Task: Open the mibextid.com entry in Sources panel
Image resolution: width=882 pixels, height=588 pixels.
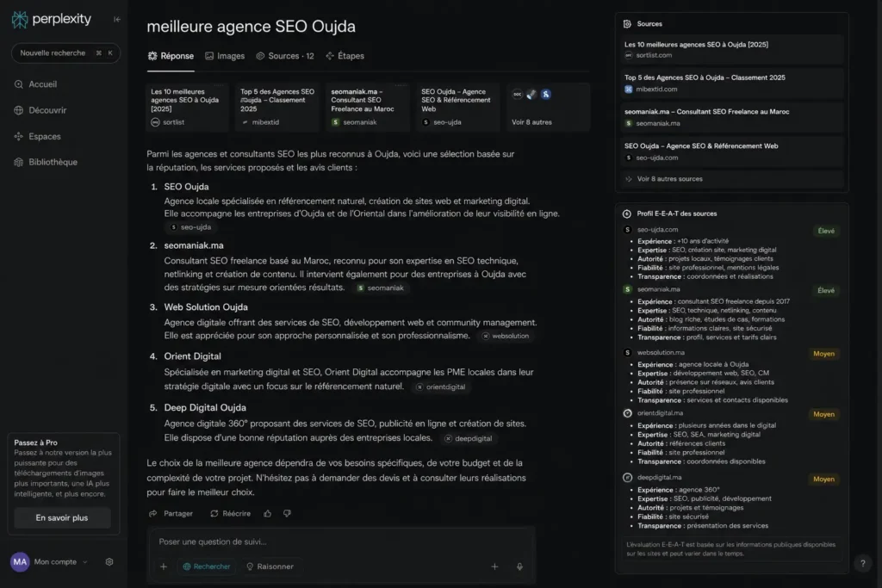Action: [x=731, y=84]
